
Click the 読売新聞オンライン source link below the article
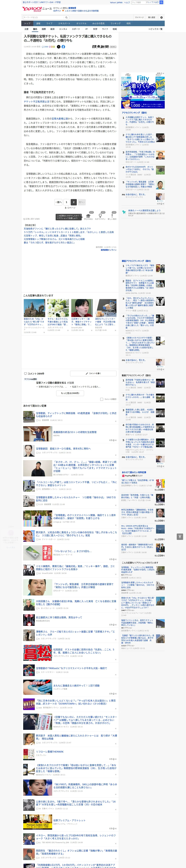(x=109, y=250)
